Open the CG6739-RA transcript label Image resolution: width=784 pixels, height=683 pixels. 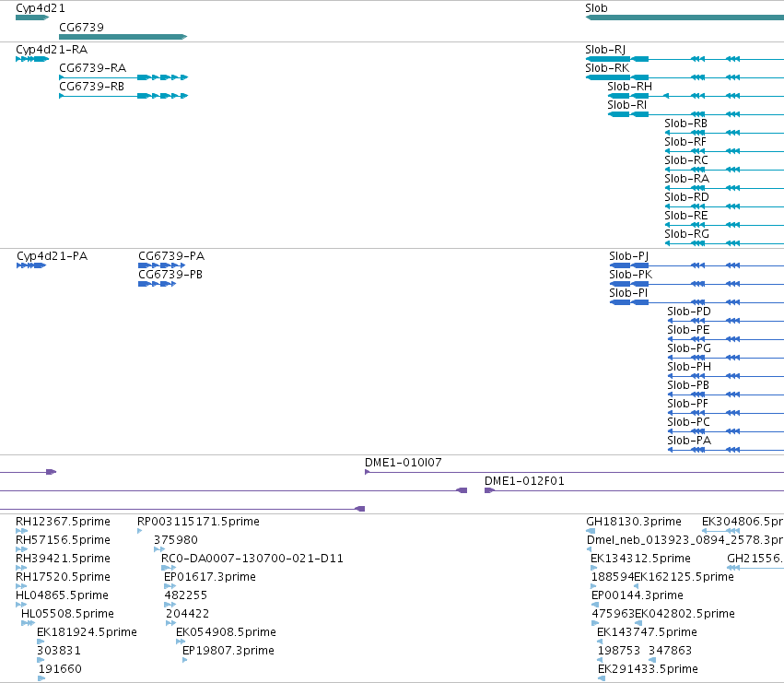point(92,68)
